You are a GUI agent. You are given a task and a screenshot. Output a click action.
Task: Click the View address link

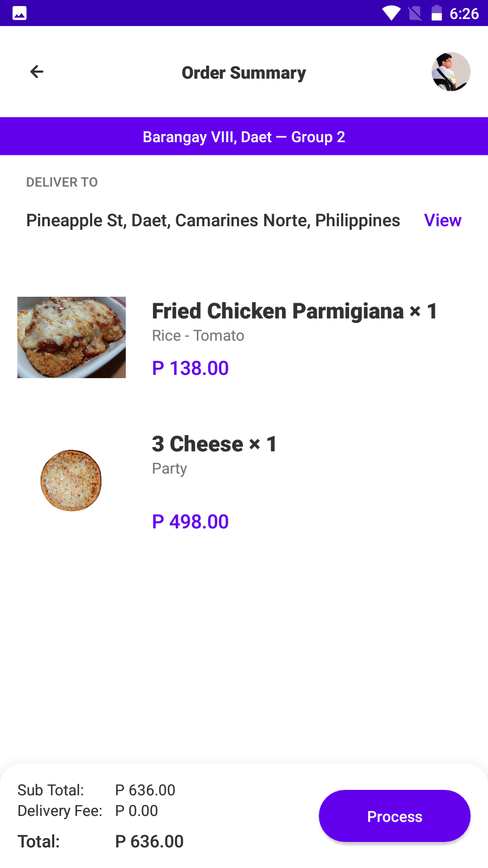pyautogui.click(x=442, y=220)
